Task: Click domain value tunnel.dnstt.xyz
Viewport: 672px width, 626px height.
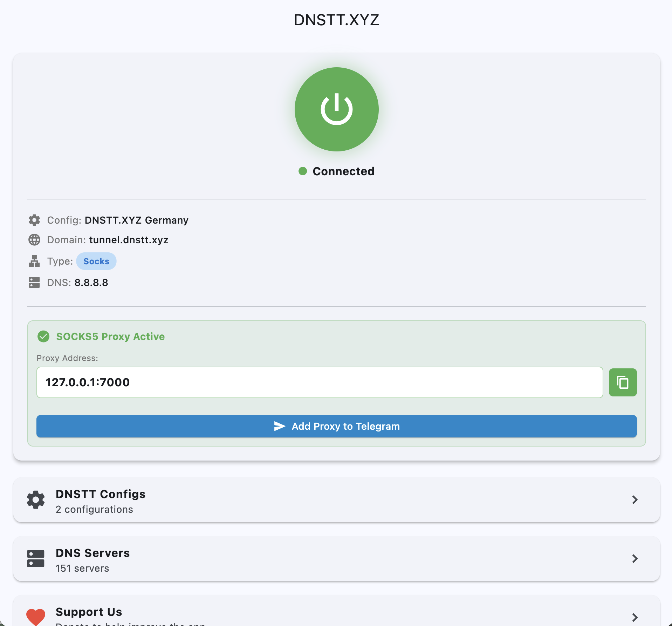Action: point(129,240)
